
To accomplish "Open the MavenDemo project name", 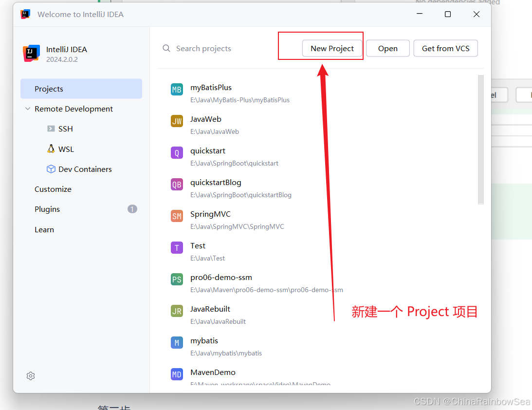I will click(213, 373).
